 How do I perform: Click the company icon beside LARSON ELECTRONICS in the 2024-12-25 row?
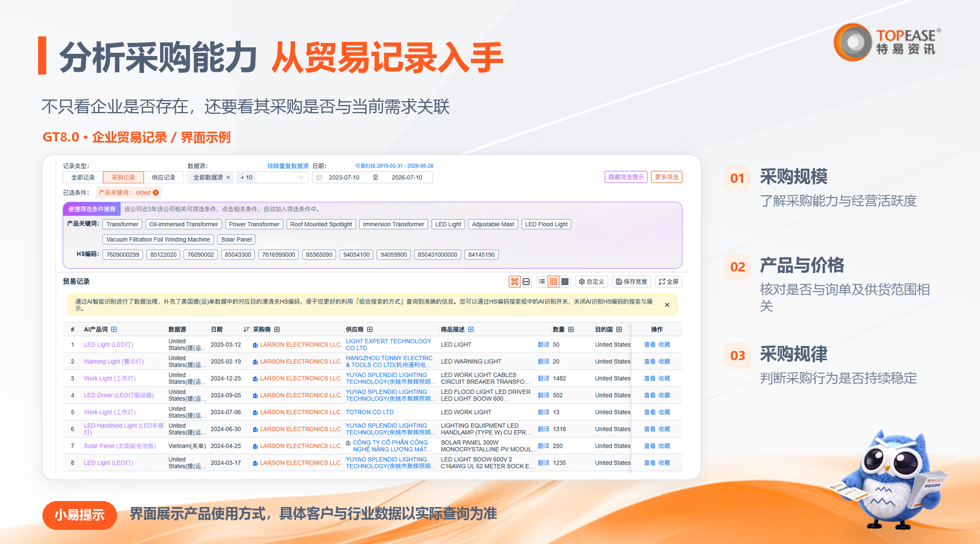pos(255,379)
